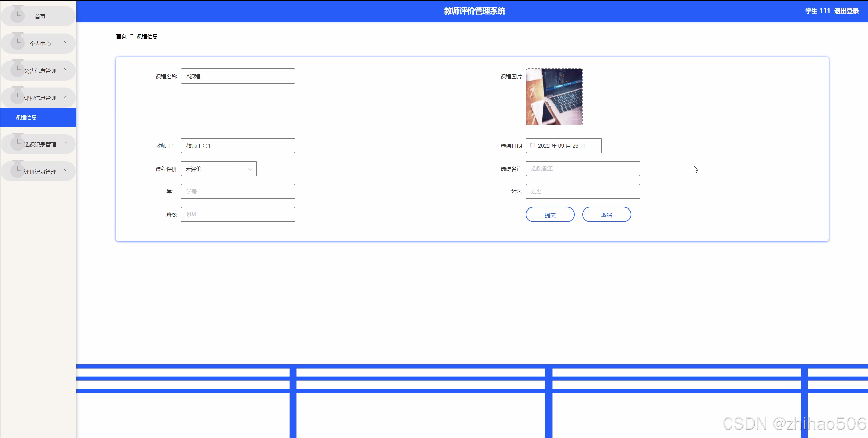
Task: Click the 取消 button
Action: pyautogui.click(x=606, y=215)
